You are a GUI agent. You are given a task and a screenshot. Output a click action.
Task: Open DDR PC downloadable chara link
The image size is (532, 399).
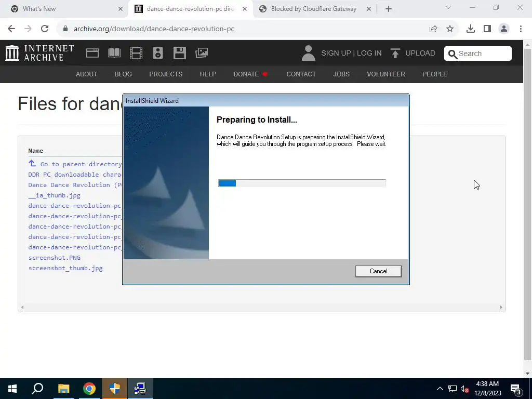[75, 175]
